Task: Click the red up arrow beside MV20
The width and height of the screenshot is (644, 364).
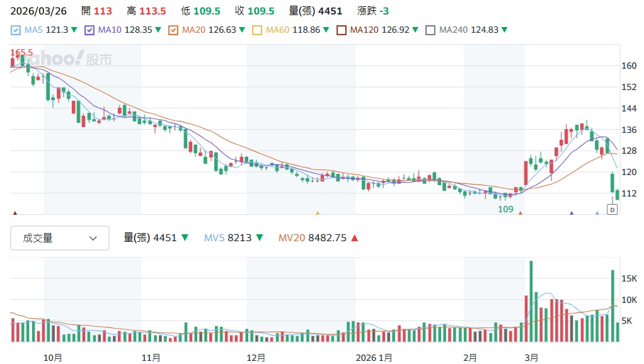Action: point(354,238)
